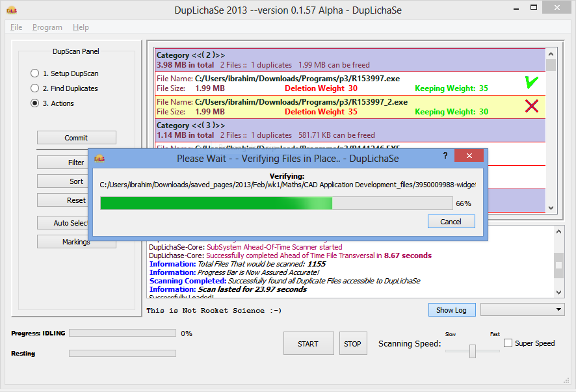Viewport: 576px width, 392px height.
Task: Click the 'This is Not Rocket Science :-)' text
Action: 214,311
